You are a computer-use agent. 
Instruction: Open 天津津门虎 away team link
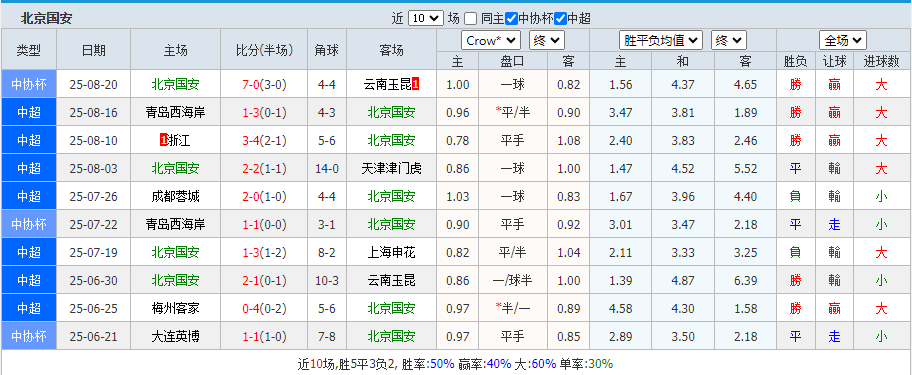(391, 169)
